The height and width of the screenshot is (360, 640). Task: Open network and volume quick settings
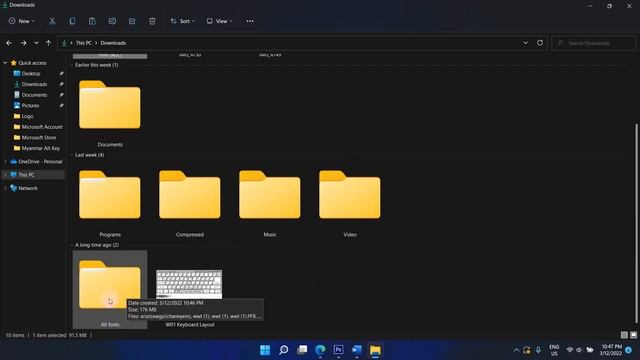pos(580,350)
